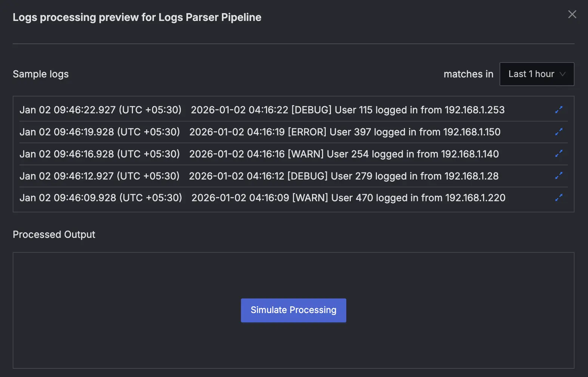Click expand icon on WARN User 470 log
The height and width of the screenshot is (377, 588).
558,197
